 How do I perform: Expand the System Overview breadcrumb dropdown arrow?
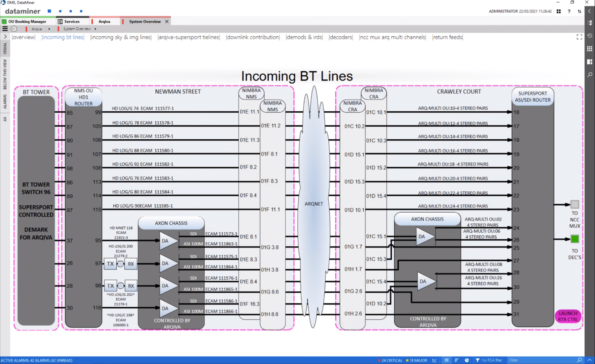coord(95,29)
